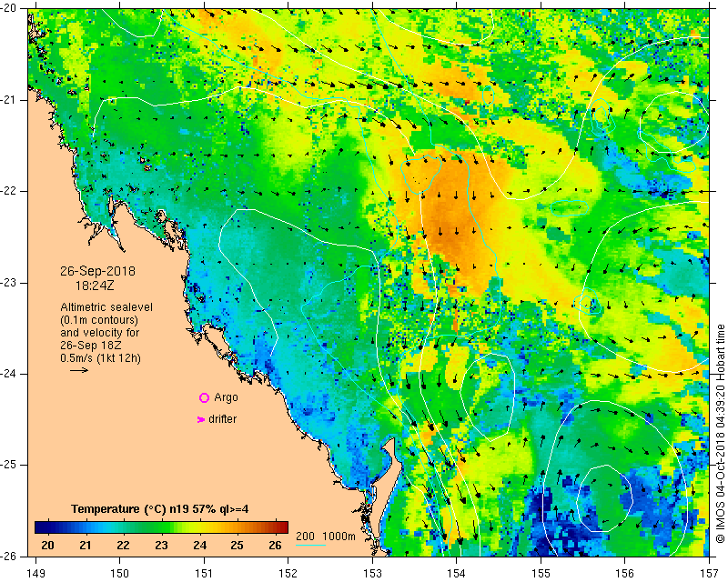Click the Argo legend label
This screenshot has height=582, width=728.
(226, 397)
